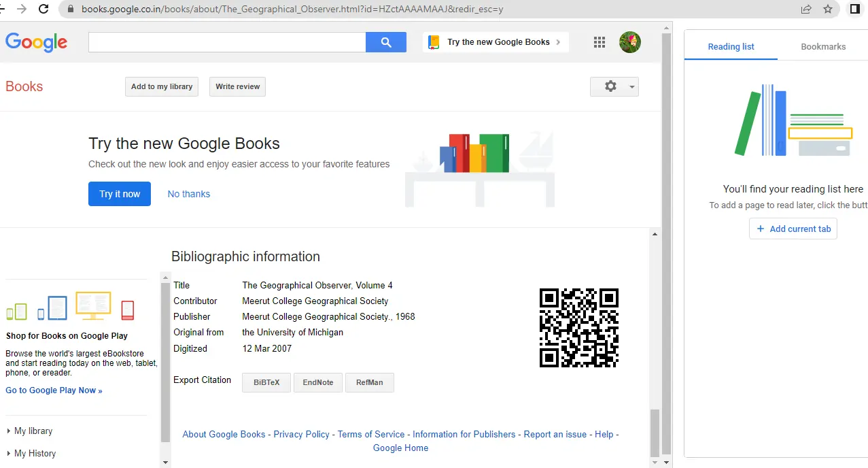
Task: Open the Google account avatar
Action: (630, 42)
